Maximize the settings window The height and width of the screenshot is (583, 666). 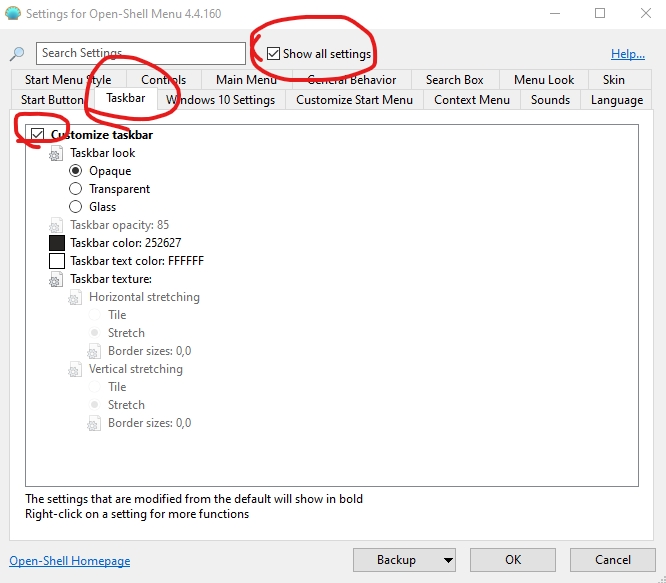pos(600,14)
